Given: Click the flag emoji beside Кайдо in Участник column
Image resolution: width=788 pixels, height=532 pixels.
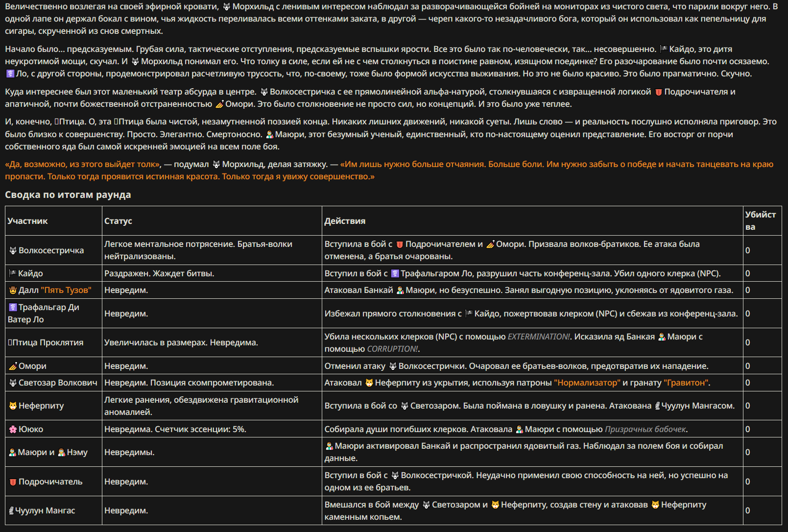Looking at the screenshot, I should 13,273.
